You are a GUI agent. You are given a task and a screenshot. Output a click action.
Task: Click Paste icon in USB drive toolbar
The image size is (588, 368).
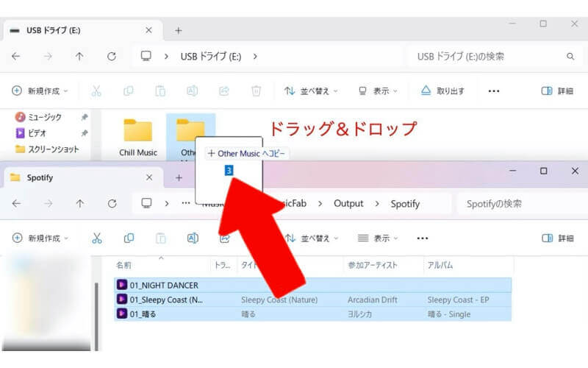[160, 91]
